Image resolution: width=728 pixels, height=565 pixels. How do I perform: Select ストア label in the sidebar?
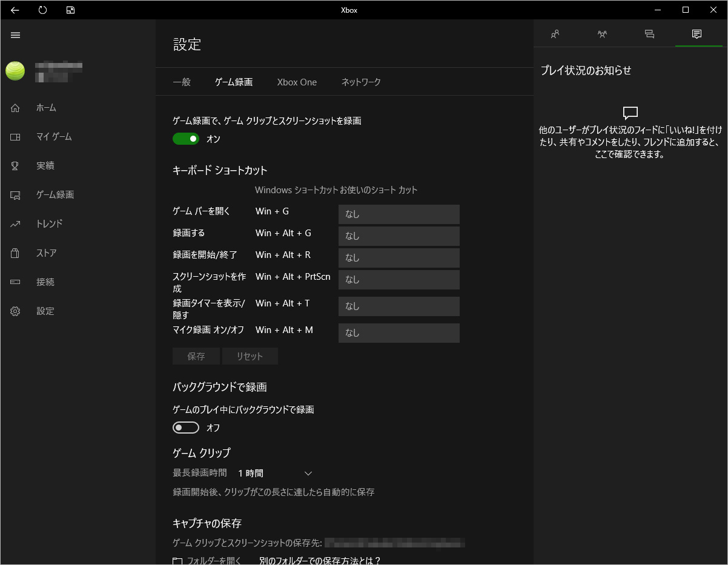point(46,253)
